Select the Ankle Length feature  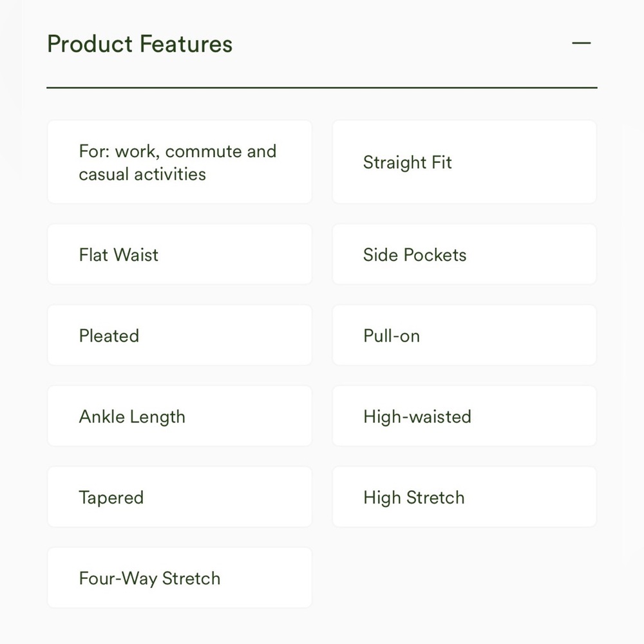pos(180,417)
